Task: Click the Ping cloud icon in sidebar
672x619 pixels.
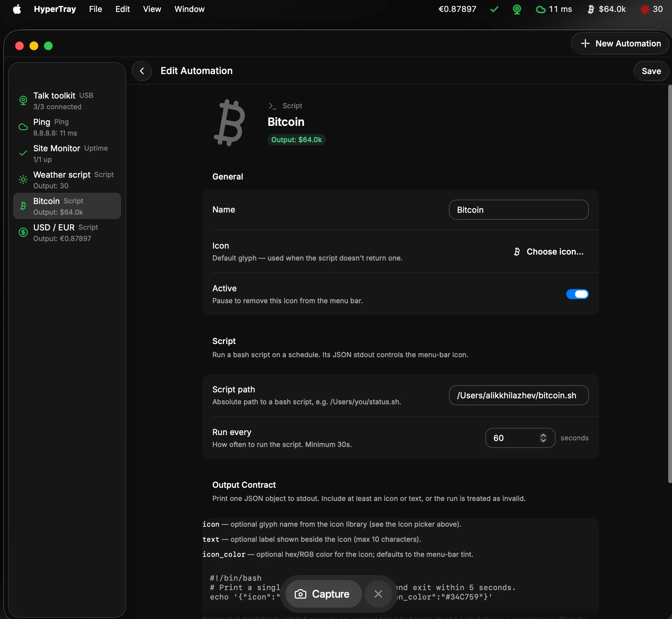Action: coord(23,127)
